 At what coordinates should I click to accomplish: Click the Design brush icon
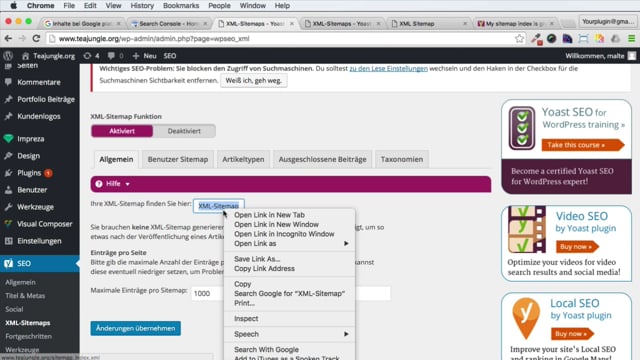8,156
